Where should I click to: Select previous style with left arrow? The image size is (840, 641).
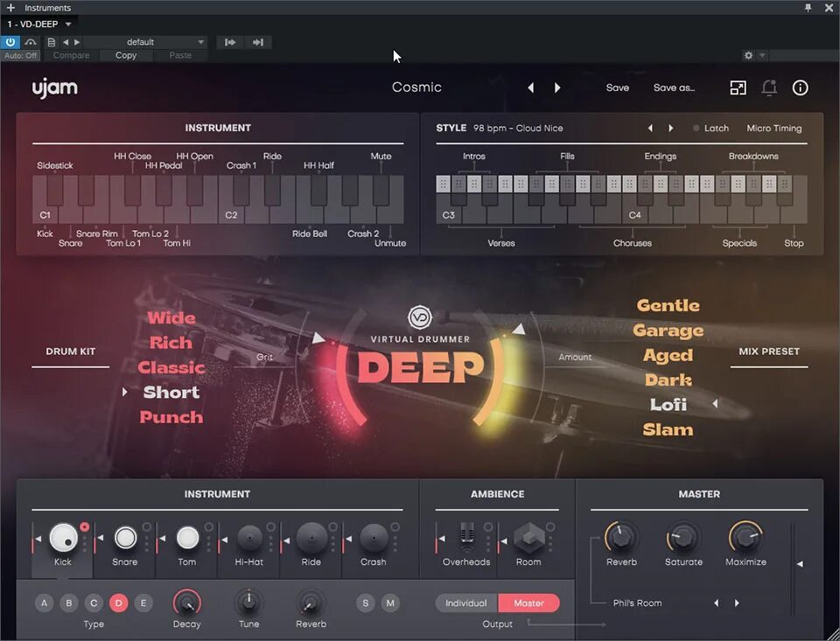point(650,128)
